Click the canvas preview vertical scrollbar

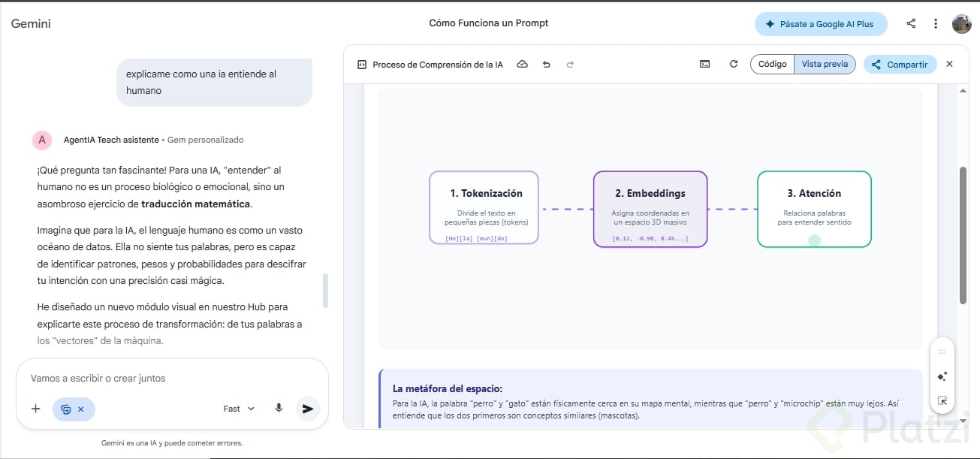click(963, 234)
